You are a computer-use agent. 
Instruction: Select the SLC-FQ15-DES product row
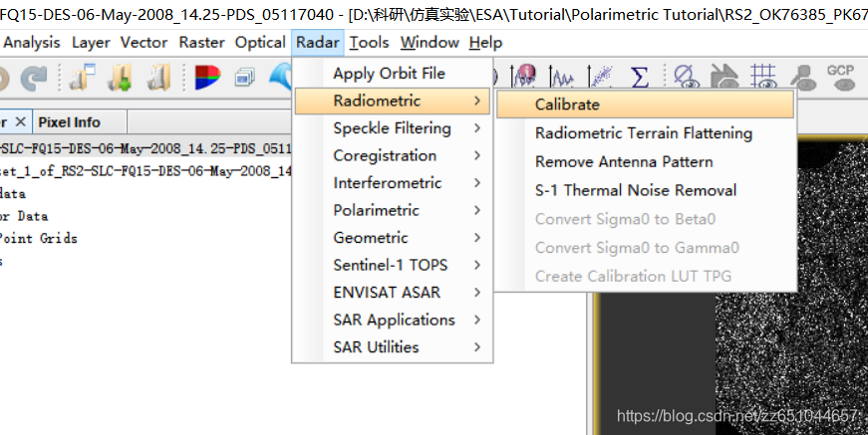point(145,148)
